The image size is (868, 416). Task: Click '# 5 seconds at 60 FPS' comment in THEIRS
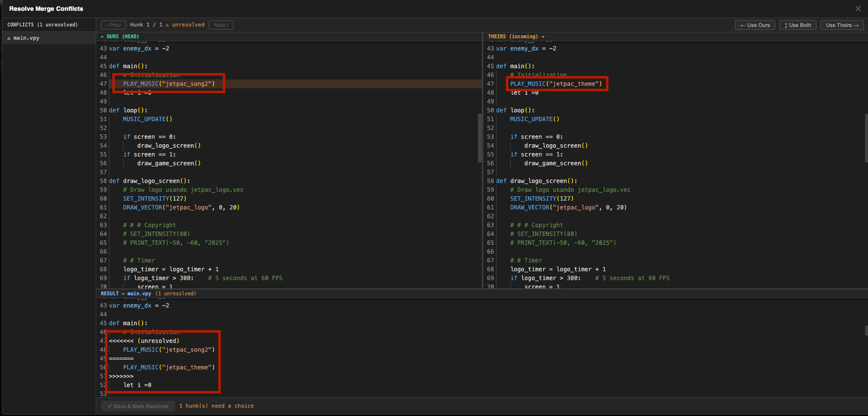point(632,278)
